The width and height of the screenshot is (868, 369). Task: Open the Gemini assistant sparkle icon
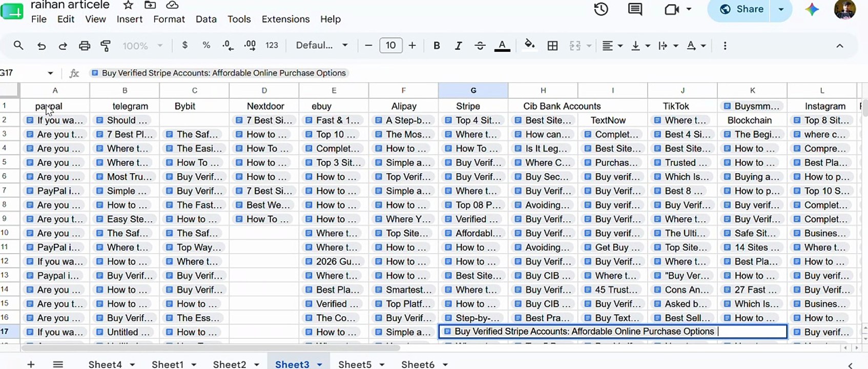coord(812,9)
